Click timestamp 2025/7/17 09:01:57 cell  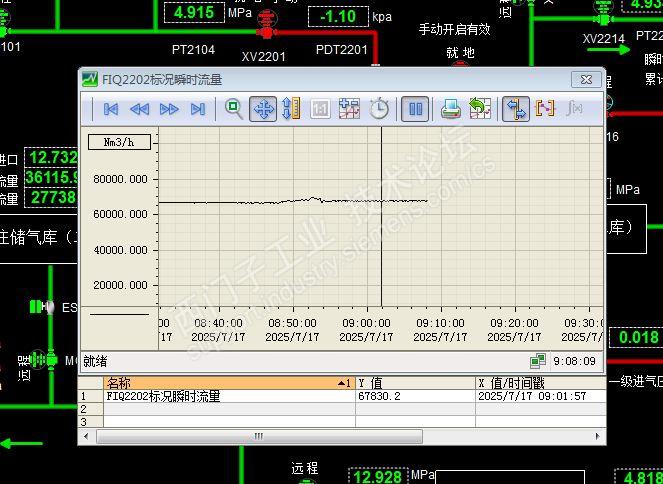pyautogui.click(x=540, y=396)
